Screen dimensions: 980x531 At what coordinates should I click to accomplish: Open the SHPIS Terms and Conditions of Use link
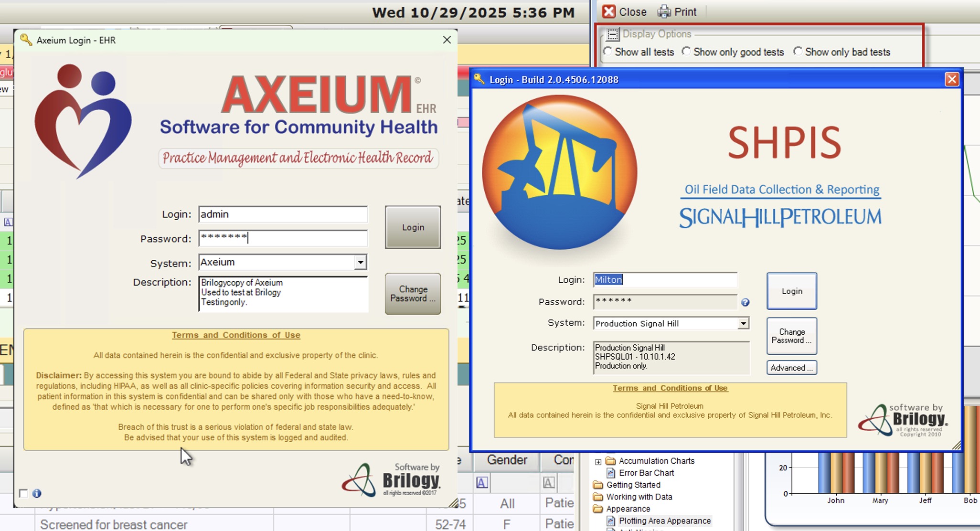coord(670,388)
